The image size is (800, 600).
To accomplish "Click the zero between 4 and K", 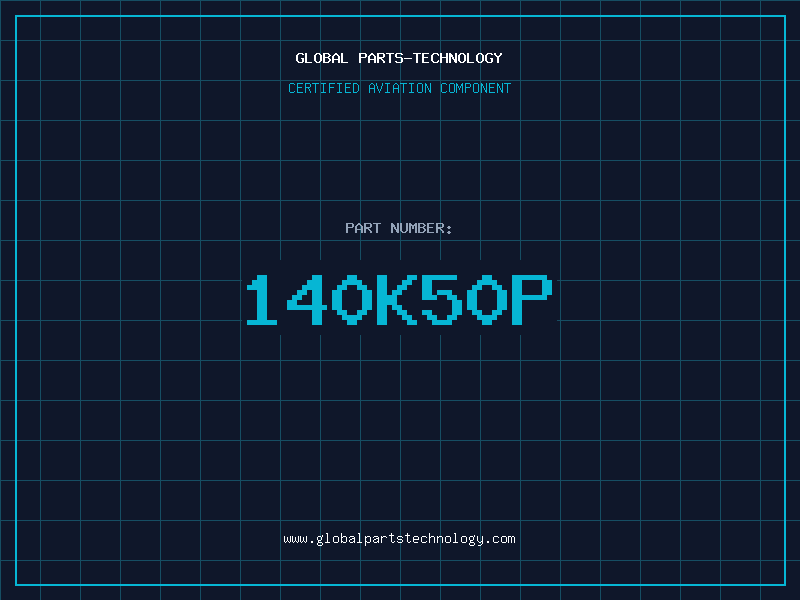I will [352, 299].
